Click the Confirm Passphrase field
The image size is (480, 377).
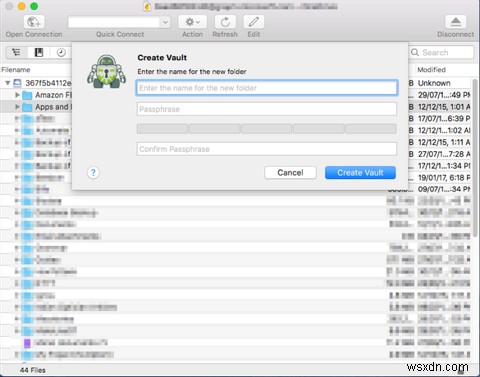[x=267, y=149]
